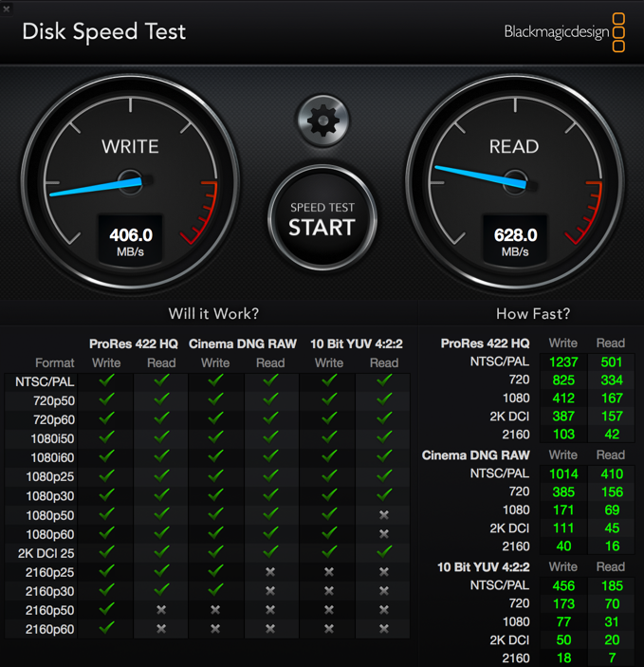This screenshot has height=667, width=644.
Task: Click 10 Bit YUV Read checkmark for 2K DCI 25
Action: coord(384,551)
